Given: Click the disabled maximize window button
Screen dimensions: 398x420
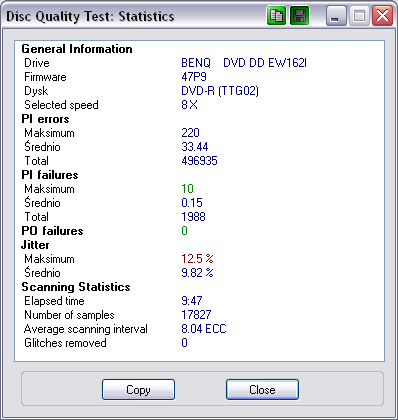Looking at the screenshot, I should (359, 16).
